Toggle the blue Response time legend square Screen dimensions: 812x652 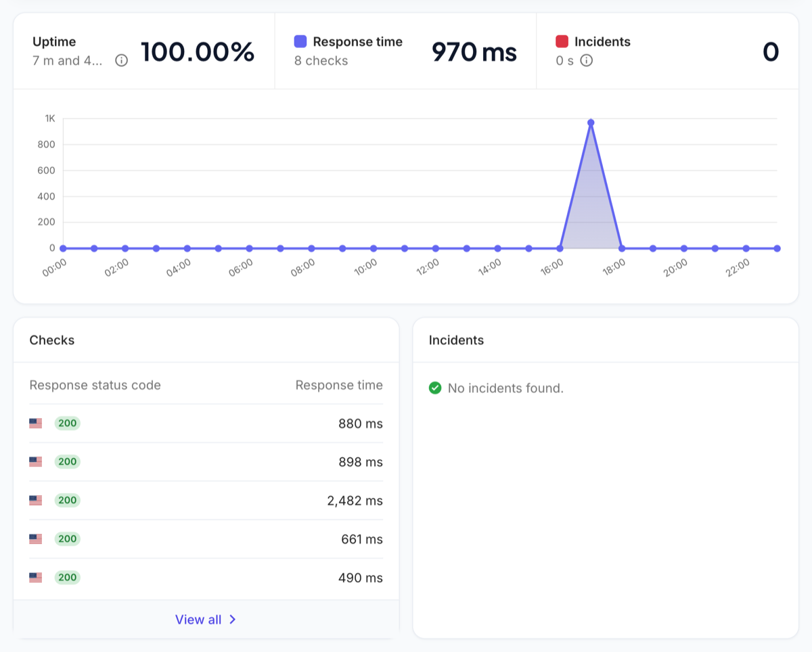tap(300, 41)
